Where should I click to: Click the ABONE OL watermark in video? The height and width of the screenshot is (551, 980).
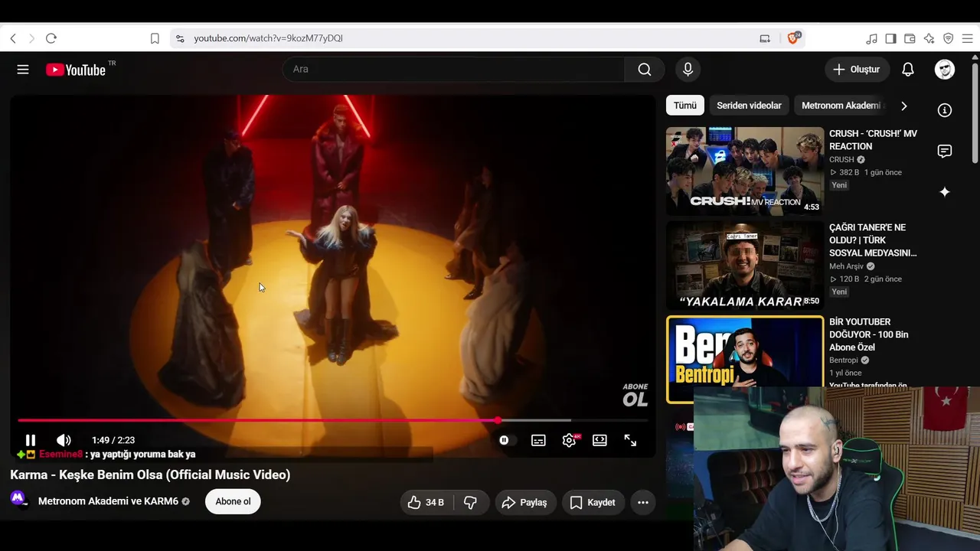click(635, 395)
